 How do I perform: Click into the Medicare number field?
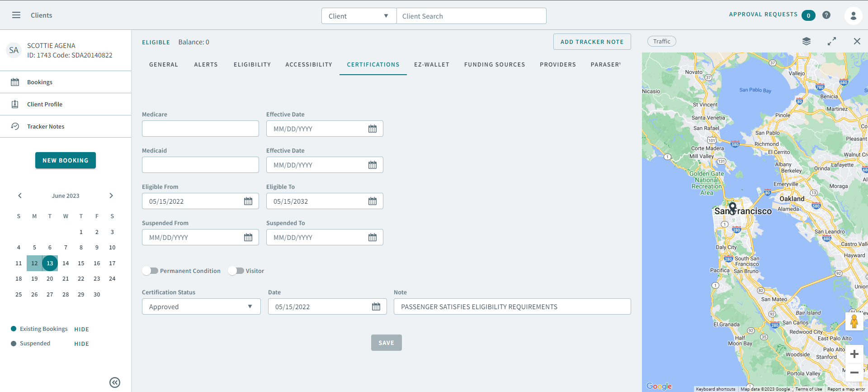pos(200,129)
